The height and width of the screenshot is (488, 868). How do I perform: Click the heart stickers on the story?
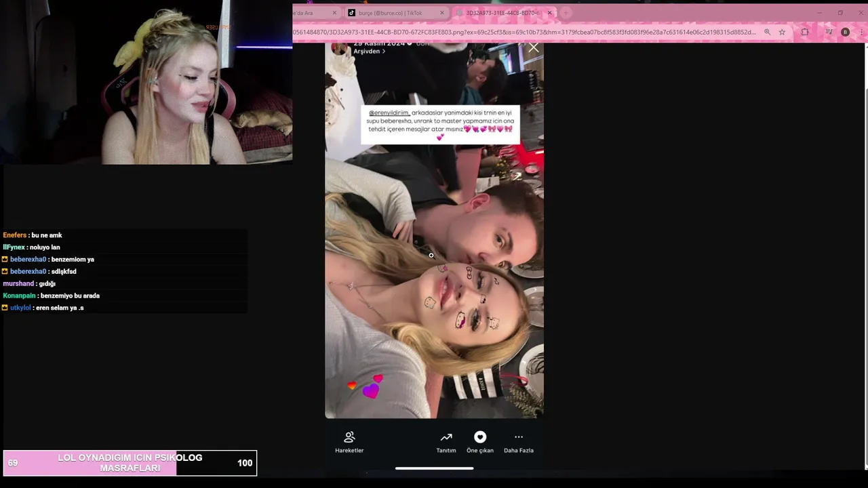(x=366, y=386)
